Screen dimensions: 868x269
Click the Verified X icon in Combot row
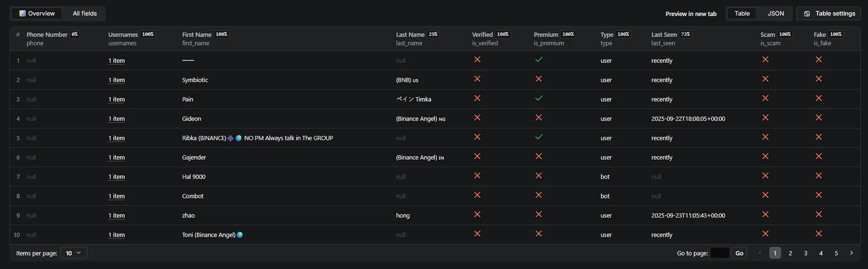pyautogui.click(x=477, y=195)
